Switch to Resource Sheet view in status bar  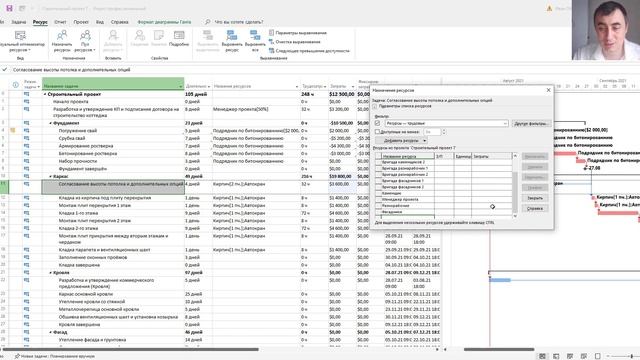click(x=584, y=356)
